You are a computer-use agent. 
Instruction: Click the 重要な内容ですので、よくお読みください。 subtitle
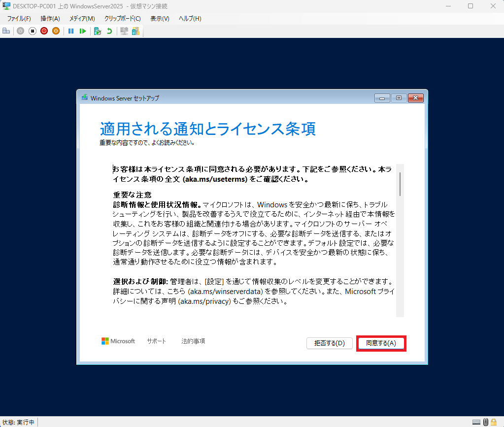[147, 143]
